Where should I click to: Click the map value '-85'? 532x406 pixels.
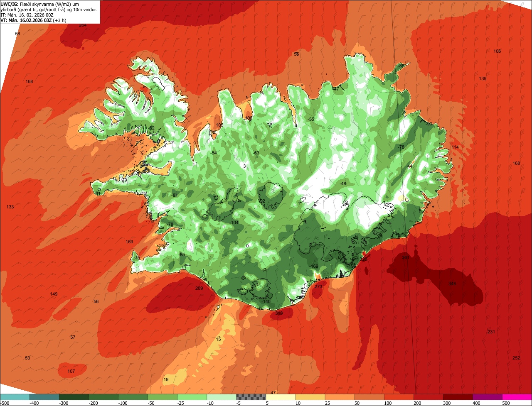[x=182, y=254]
